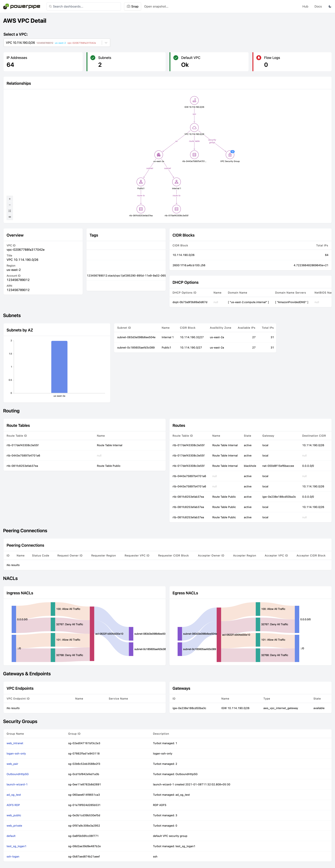This screenshot has height=868, width=335.
Task: Open the Select a VPC dropdown
Action: pyautogui.click(x=106, y=43)
